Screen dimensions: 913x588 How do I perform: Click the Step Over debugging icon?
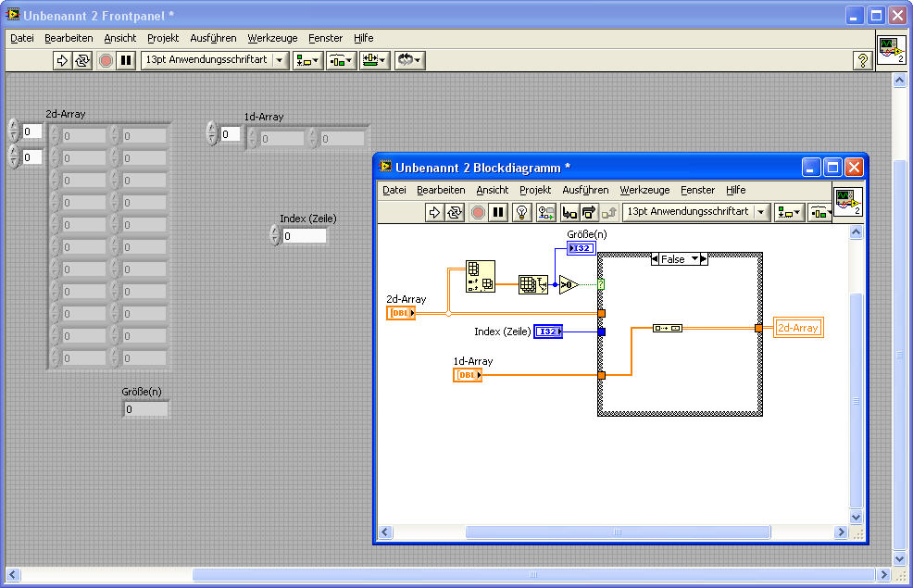coord(589,212)
